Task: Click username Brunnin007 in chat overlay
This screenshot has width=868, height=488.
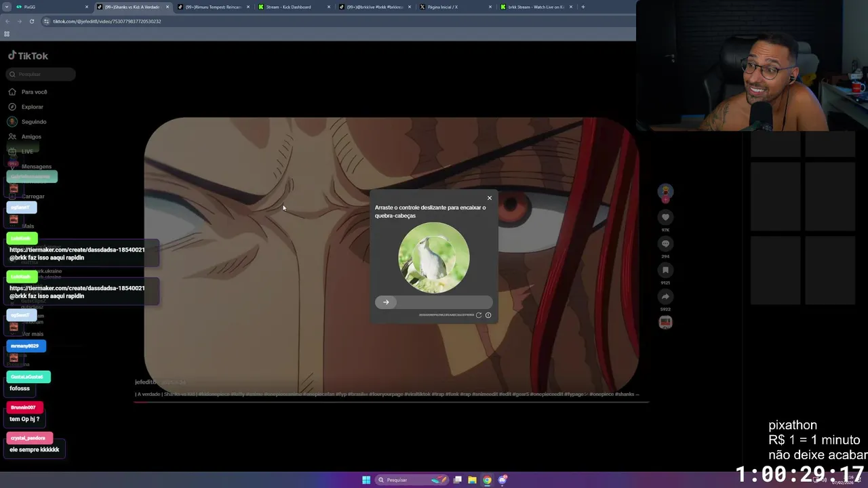Action: point(23,407)
